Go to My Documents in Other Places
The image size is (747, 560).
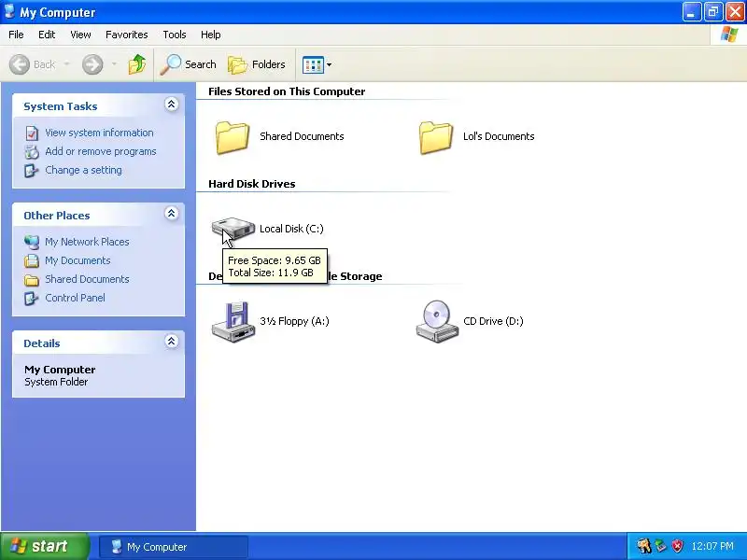click(x=78, y=260)
